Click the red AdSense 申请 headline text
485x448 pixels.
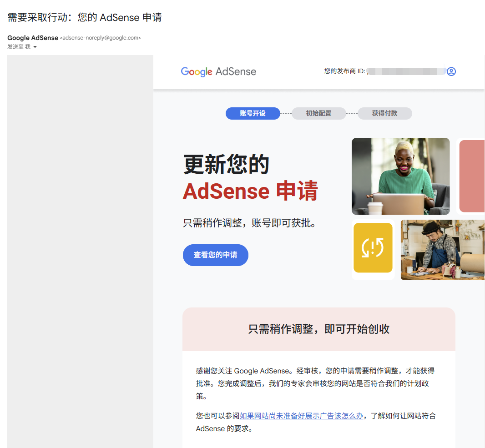coord(250,191)
